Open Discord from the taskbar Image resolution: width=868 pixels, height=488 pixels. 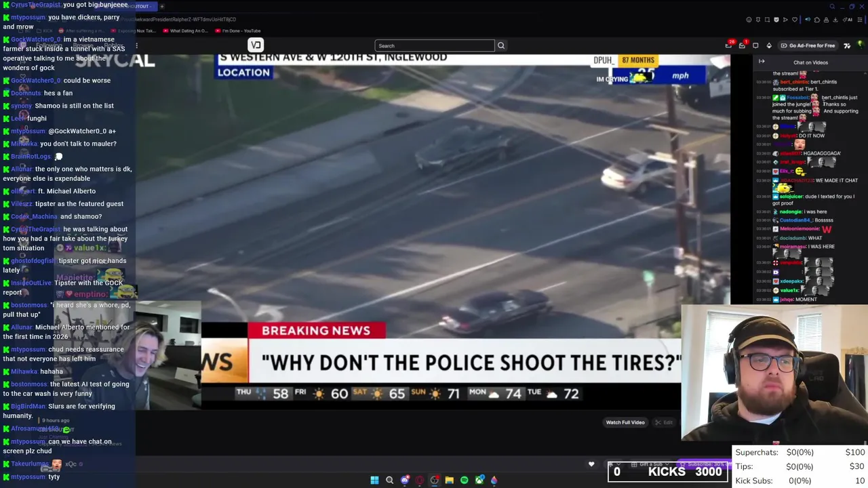[x=405, y=480]
